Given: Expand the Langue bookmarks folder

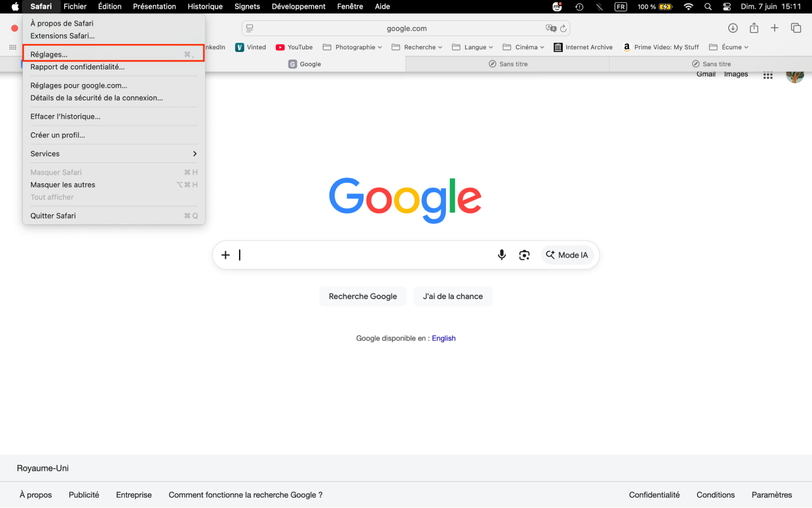Looking at the screenshot, I should tap(472, 47).
